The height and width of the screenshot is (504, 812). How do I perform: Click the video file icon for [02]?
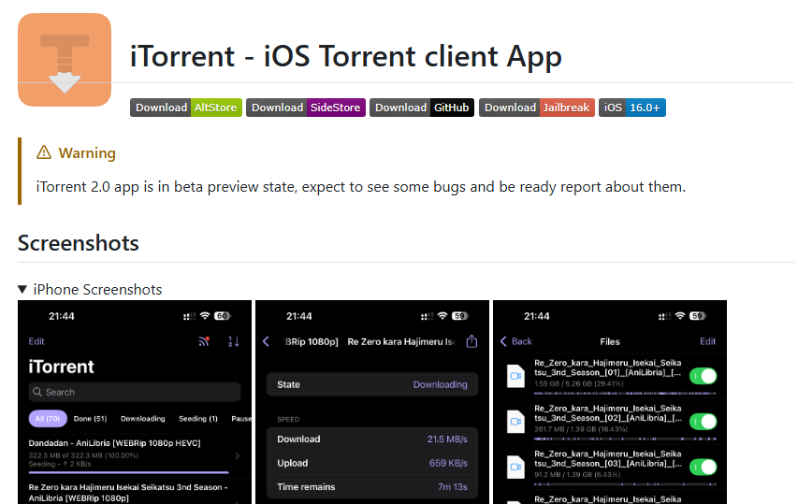[515, 422]
